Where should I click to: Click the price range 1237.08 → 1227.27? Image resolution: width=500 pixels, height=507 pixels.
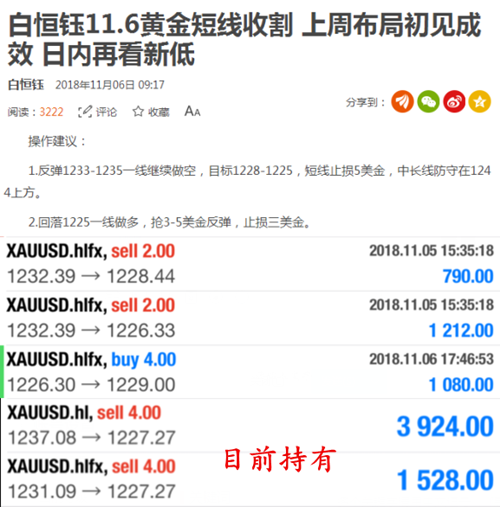tap(91, 438)
